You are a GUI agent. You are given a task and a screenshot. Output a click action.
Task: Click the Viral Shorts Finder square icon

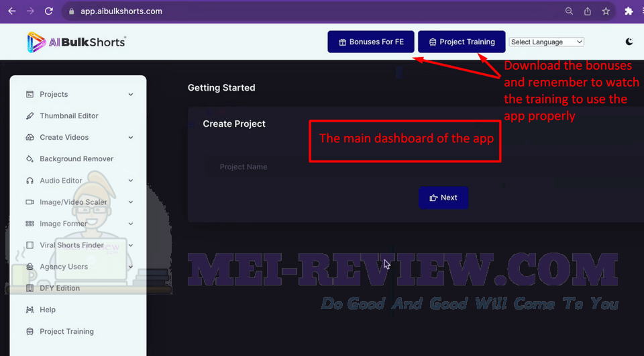pos(30,245)
